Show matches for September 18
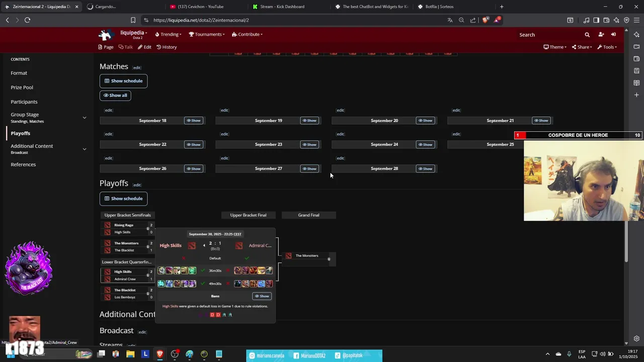The height and width of the screenshot is (362, 644). 194,121
